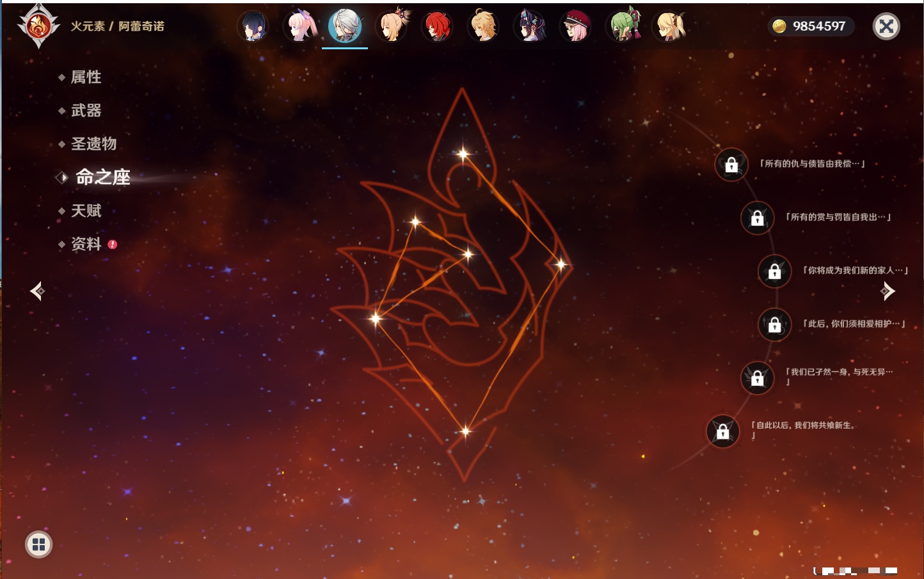924x579 pixels.
Task: Click the 火元素 / 阿蕾奇诺 character title
Action: 117,26
